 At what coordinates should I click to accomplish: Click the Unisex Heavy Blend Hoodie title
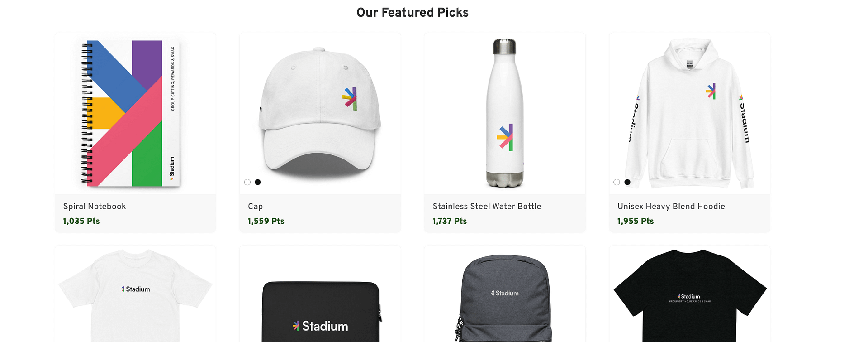671,207
